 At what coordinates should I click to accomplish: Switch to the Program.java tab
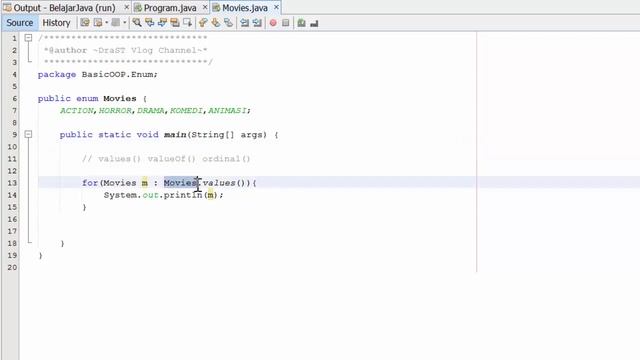point(170,8)
